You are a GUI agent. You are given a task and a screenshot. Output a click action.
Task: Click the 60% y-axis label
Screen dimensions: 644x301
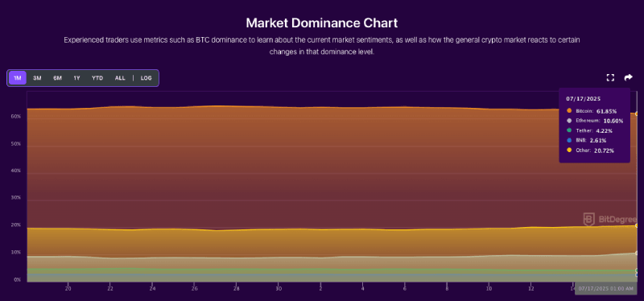coord(16,117)
